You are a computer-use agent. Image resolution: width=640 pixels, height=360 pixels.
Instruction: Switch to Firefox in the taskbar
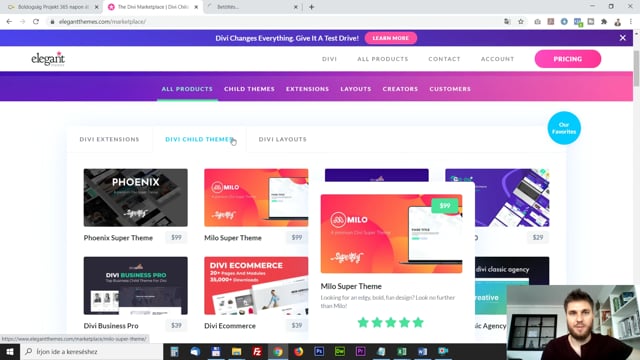click(298, 351)
